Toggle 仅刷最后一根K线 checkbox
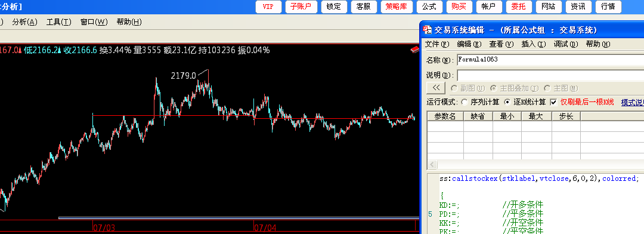Screen dimensions: 644x234 (x=553, y=102)
